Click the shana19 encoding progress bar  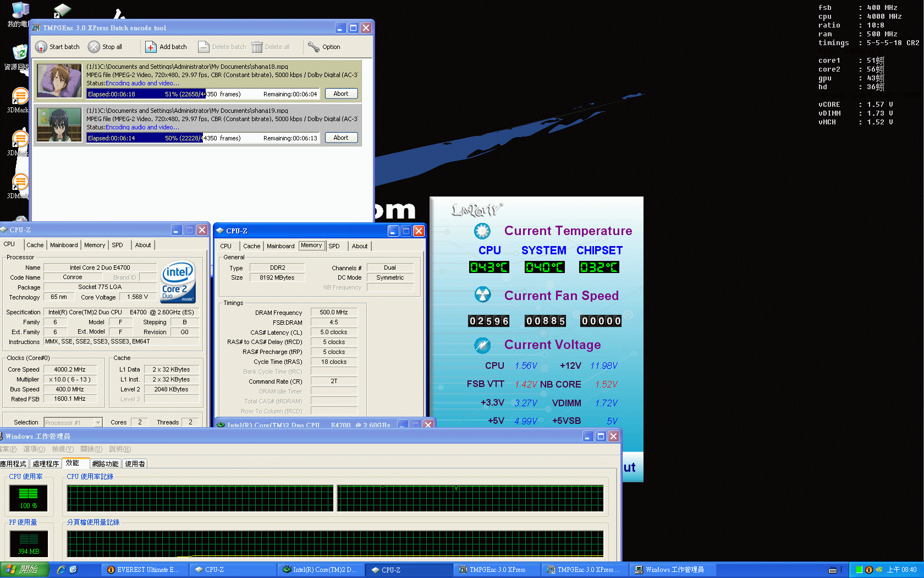[x=202, y=138]
